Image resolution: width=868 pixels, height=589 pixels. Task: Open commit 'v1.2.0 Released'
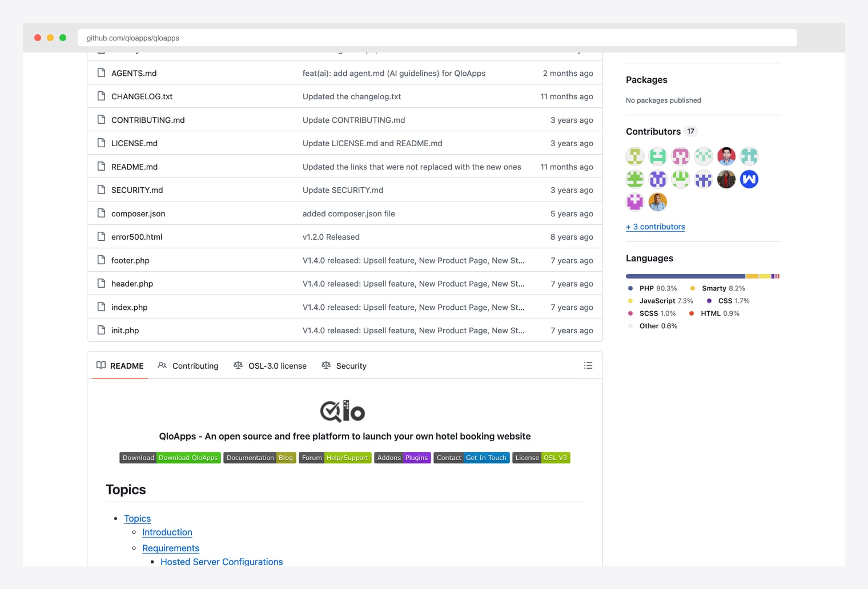[x=331, y=237]
